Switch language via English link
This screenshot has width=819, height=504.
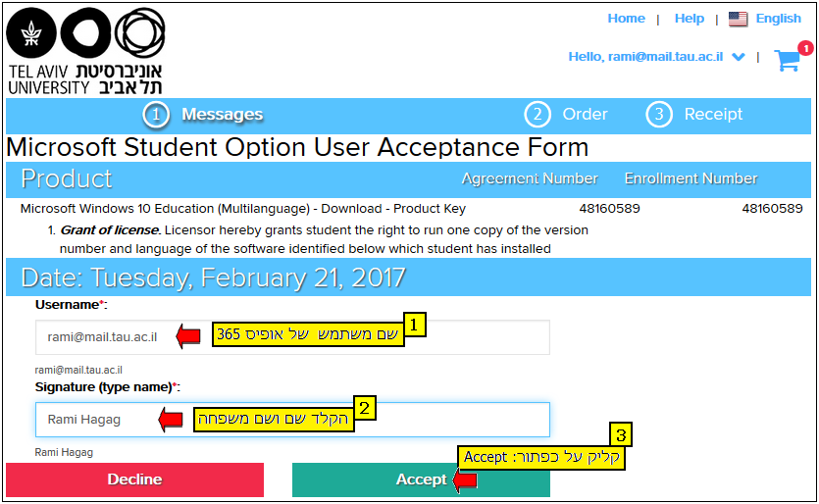click(x=778, y=19)
